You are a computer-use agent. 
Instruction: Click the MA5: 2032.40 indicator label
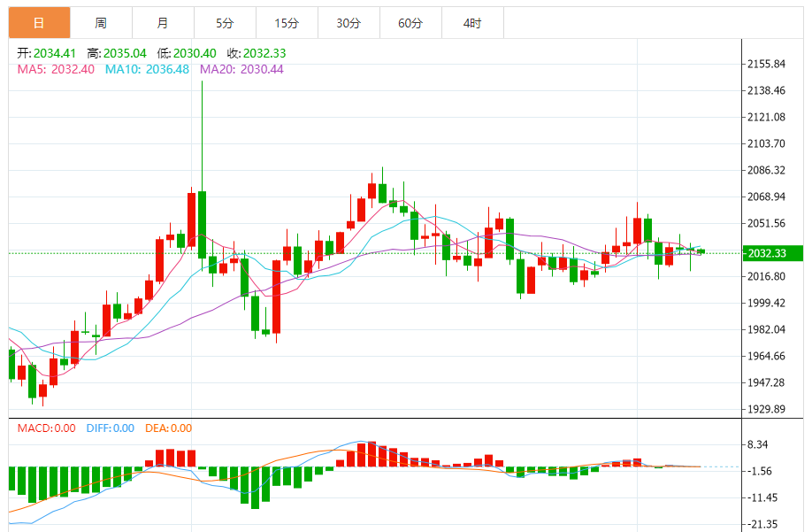[x=56, y=69]
